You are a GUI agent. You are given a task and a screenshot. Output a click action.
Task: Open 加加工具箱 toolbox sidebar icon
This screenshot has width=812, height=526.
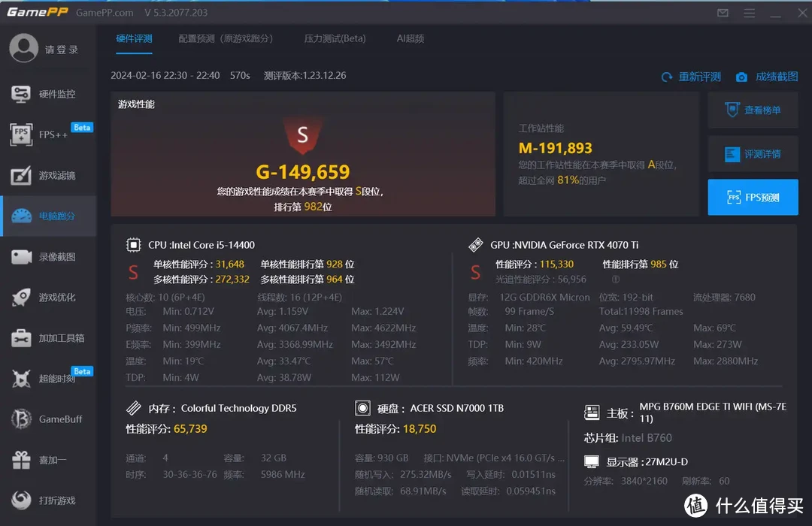21,338
